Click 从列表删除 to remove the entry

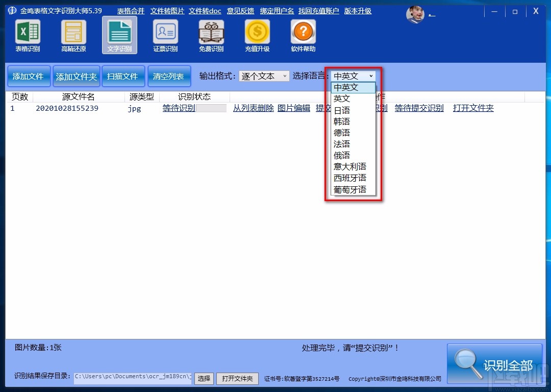pos(253,108)
